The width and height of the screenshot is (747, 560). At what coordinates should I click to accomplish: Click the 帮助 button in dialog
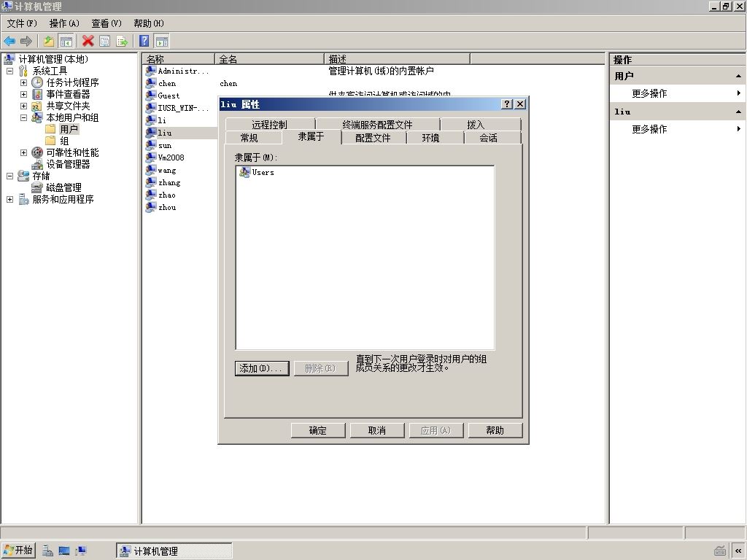click(x=495, y=430)
